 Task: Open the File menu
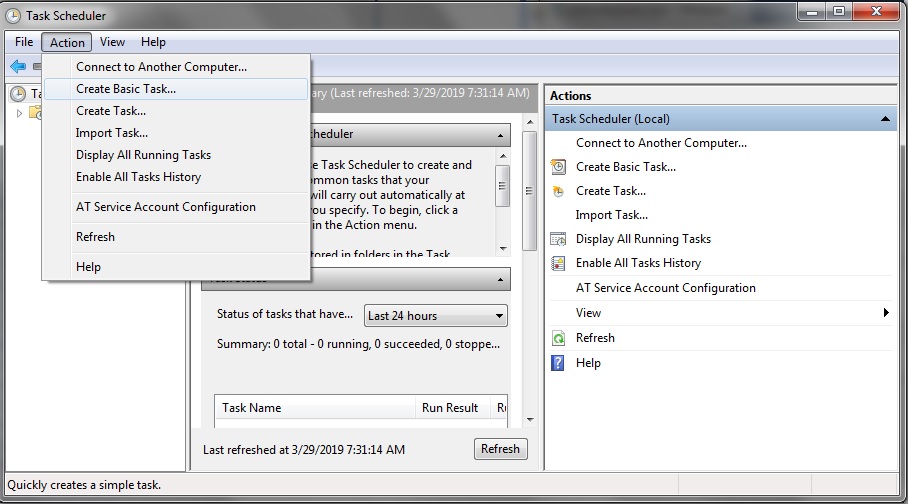coord(24,42)
